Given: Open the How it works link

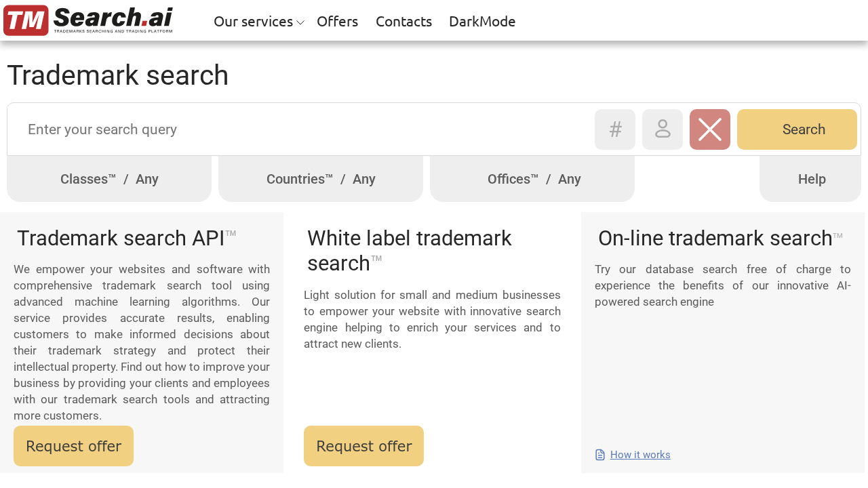Looking at the screenshot, I should pos(640,453).
